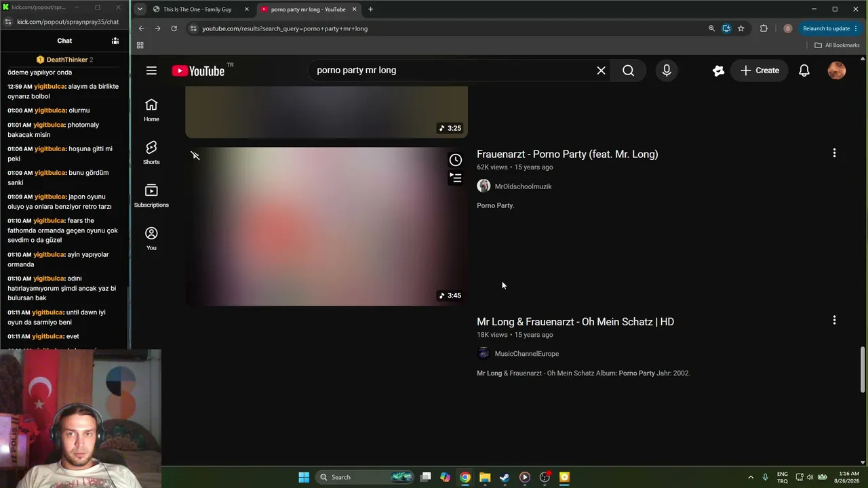This screenshot has width=868, height=488.
Task: Open the Windows Start menu
Action: click(x=304, y=477)
